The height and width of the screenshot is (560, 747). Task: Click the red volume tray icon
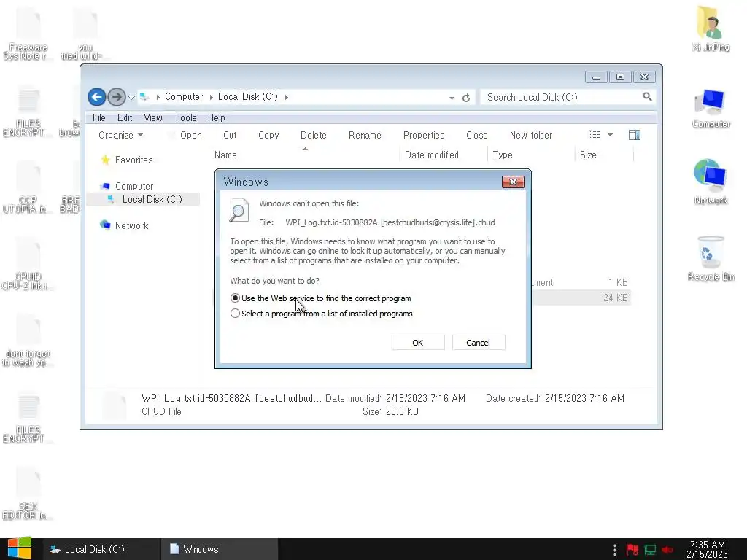pos(667,550)
